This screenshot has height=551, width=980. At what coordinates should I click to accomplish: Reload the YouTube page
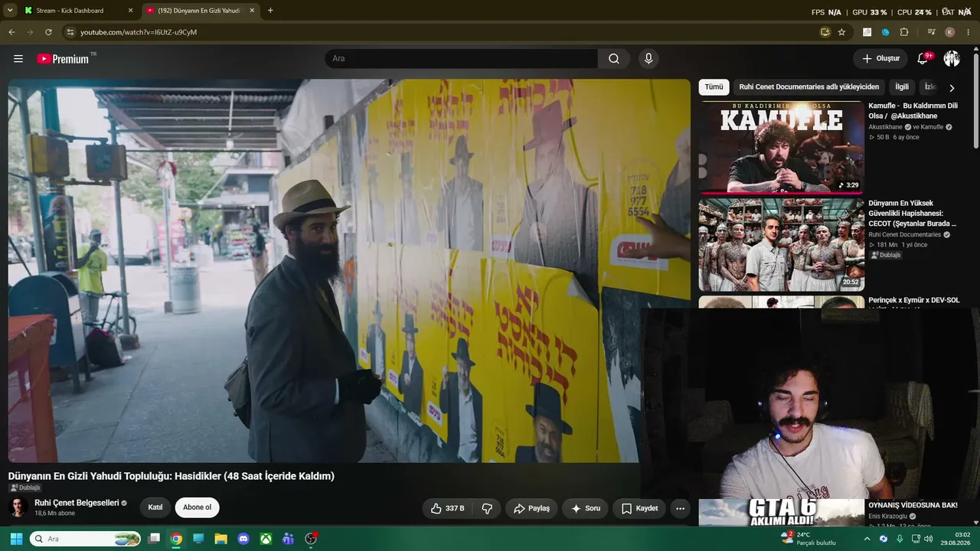pyautogui.click(x=48, y=32)
